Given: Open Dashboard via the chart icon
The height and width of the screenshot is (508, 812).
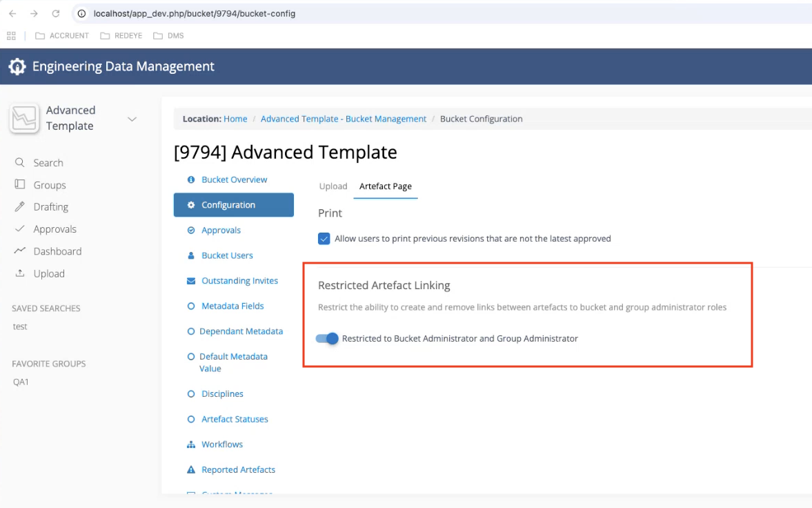Looking at the screenshot, I should tap(20, 251).
